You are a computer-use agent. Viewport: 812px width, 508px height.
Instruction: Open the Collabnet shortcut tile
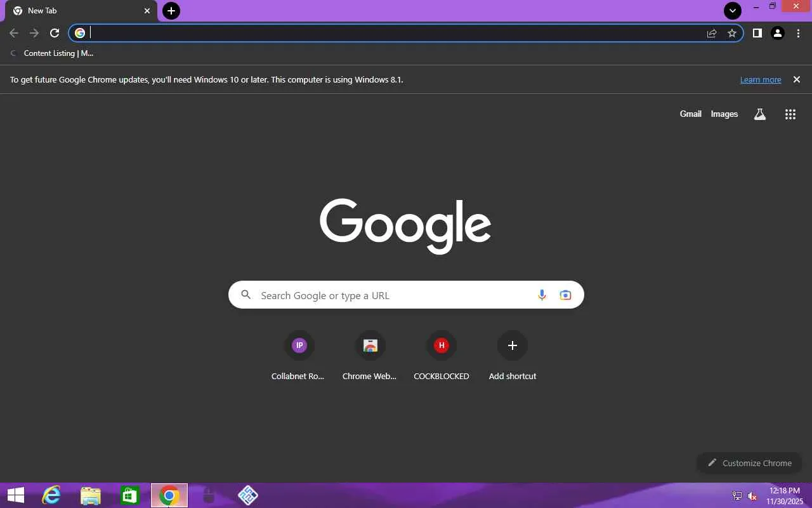point(298,356)
